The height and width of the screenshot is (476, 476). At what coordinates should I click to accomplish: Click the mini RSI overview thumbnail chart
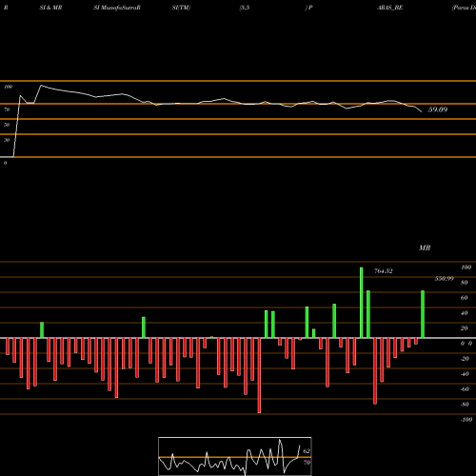tap(235, 456)
